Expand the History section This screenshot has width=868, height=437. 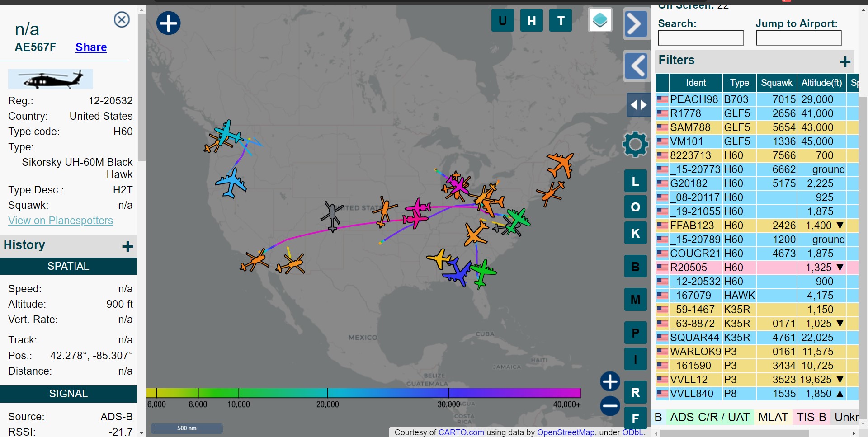(127, 246)
